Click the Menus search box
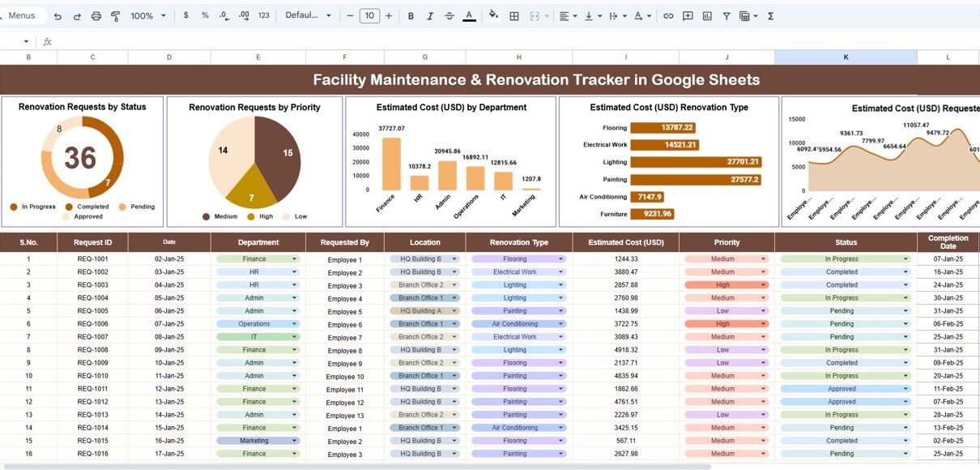 pyautogui.click(x=23, y=16)
